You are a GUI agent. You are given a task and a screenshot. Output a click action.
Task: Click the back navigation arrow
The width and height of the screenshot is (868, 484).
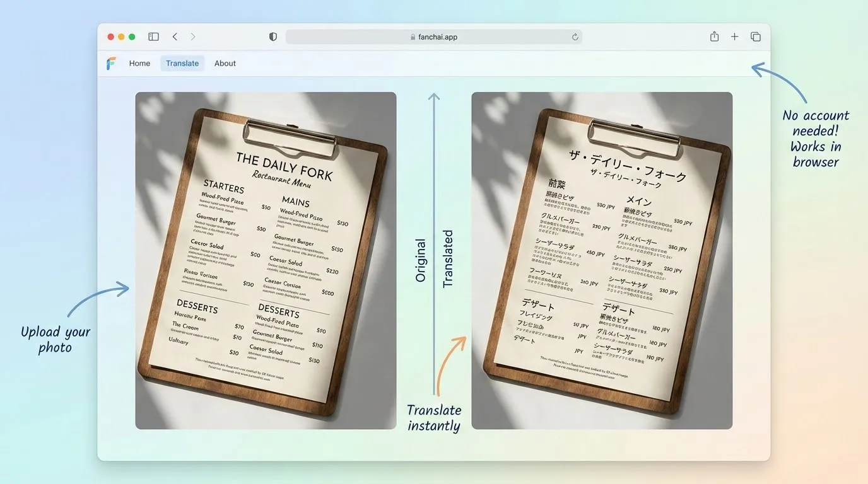point(175,36)
